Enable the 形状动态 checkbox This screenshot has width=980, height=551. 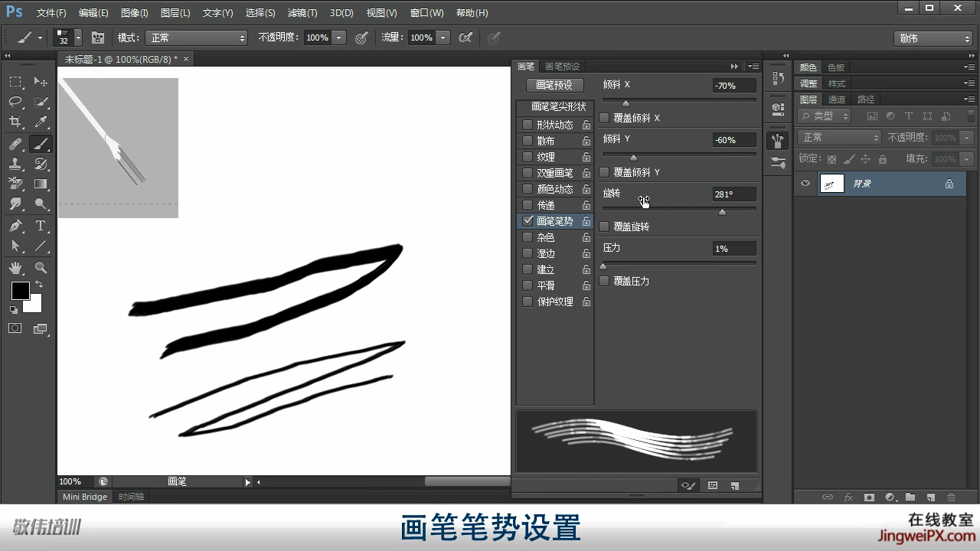(x=528, y=125)
